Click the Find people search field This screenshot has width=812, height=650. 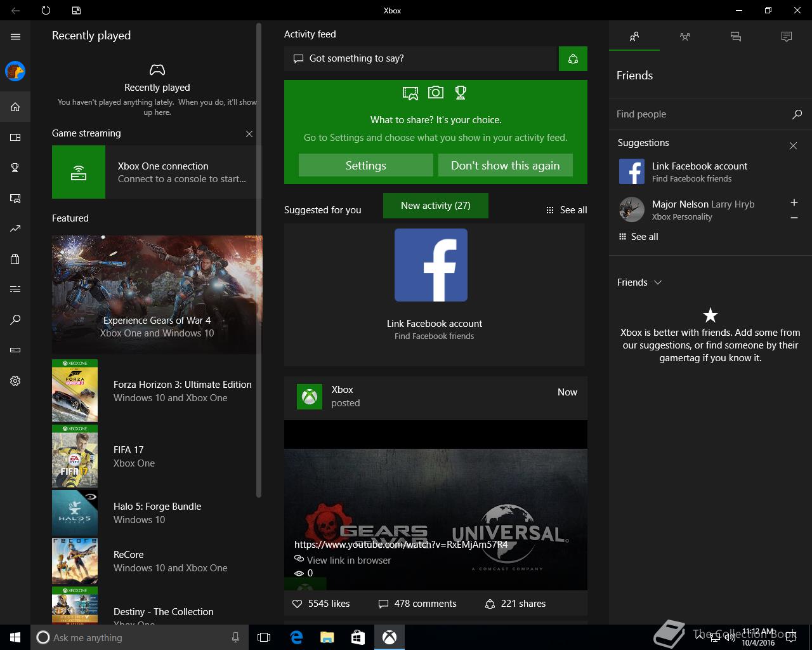coord(701,114)
